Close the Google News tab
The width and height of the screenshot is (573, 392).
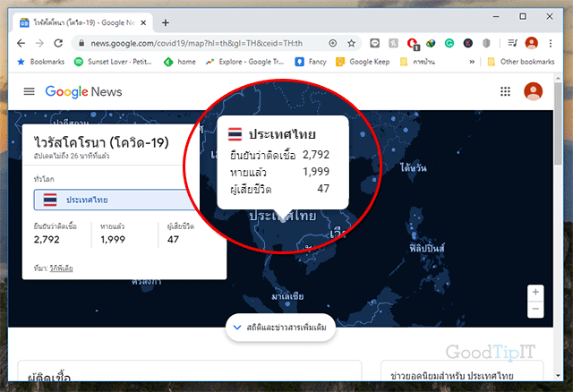143,22
